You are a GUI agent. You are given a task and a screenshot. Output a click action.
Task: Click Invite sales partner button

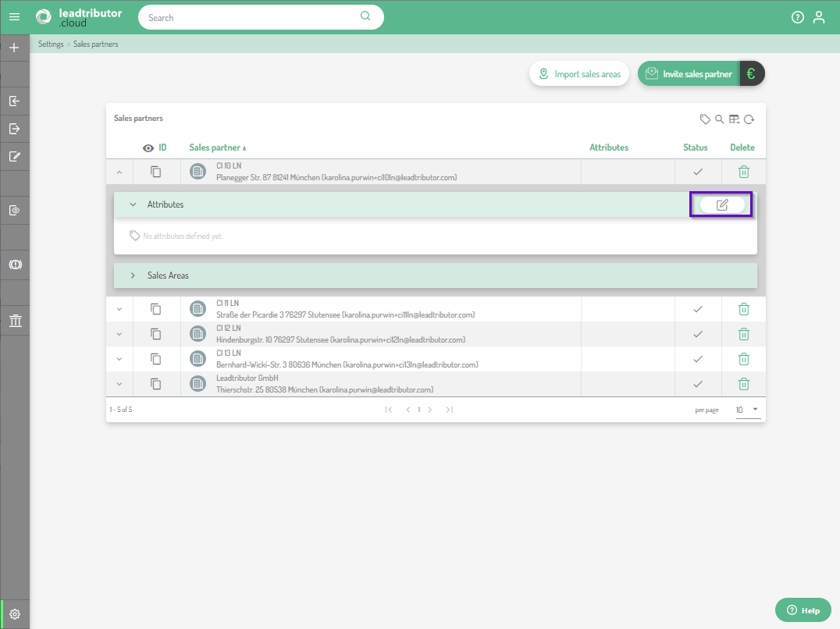click(689, 74)
